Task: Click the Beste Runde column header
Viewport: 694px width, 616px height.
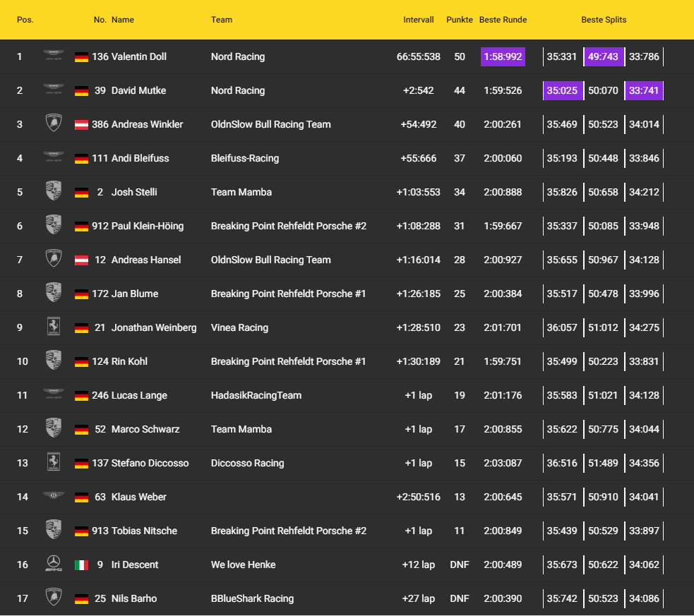Action: pos(503,20)
